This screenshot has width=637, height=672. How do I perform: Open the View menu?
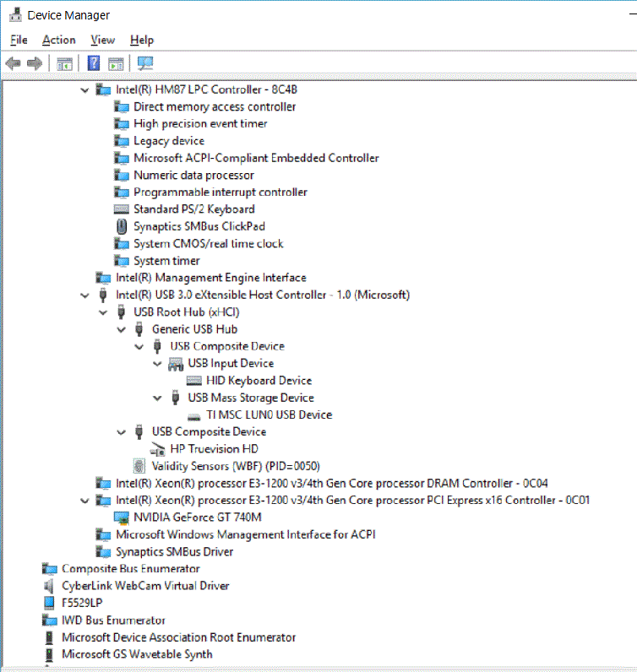click(102, 40)
